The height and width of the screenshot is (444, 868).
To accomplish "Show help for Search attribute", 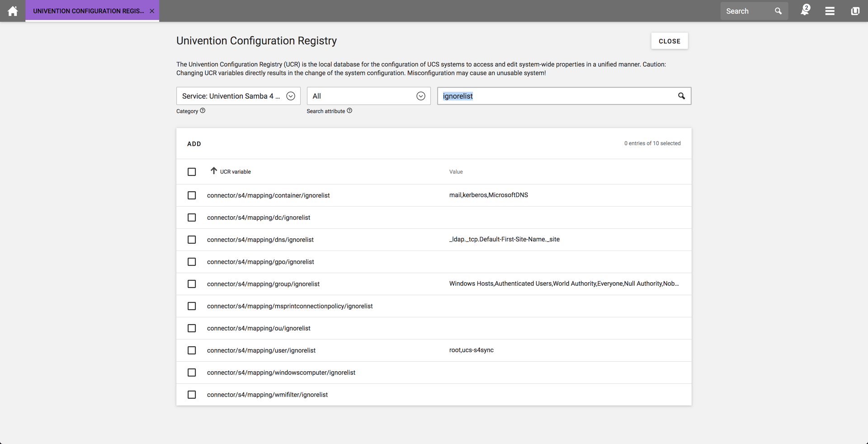I will [349, 110].
